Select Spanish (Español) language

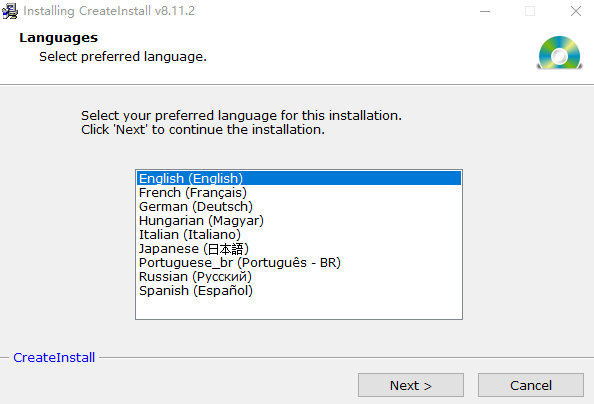click(299, 290)
